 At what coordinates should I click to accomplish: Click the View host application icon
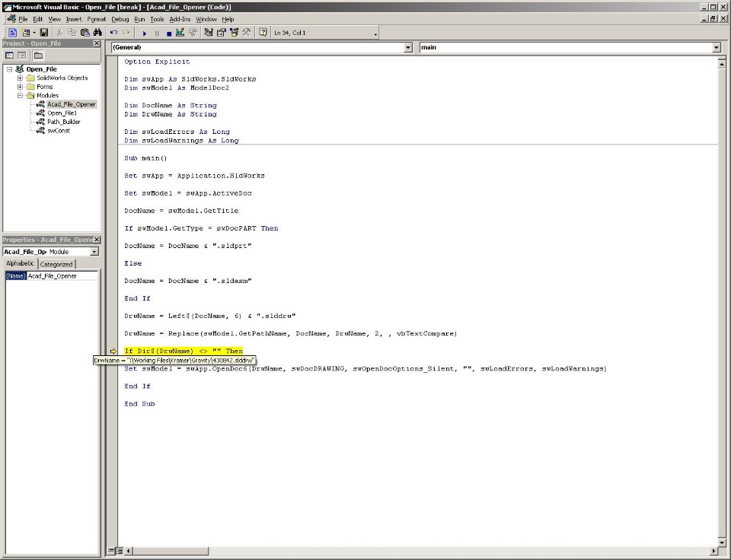pos(13,33)
